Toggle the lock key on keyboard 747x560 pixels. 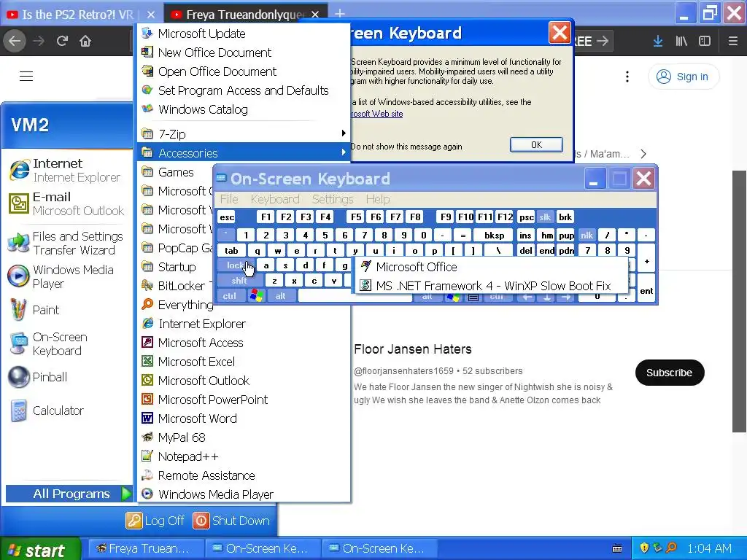click(x=236, y=265)
